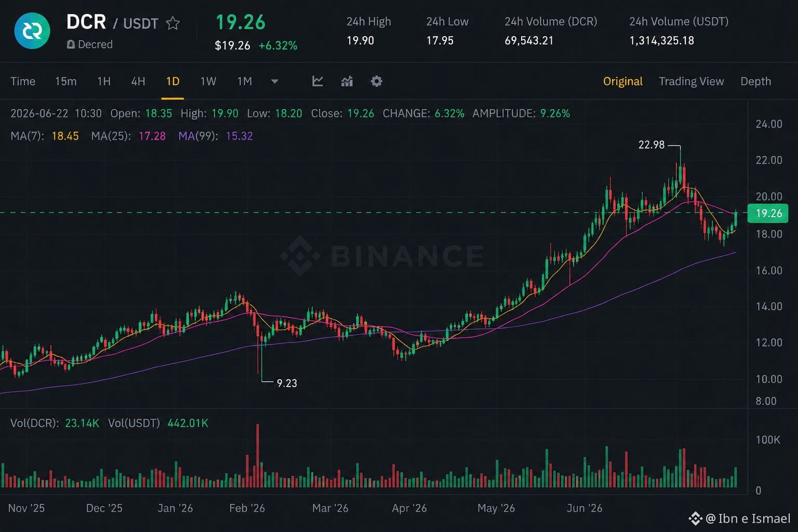The width and height of the screenshot is (798, 532).
Task: Click the 9.23 low price marker
Action: coord(287,383)
